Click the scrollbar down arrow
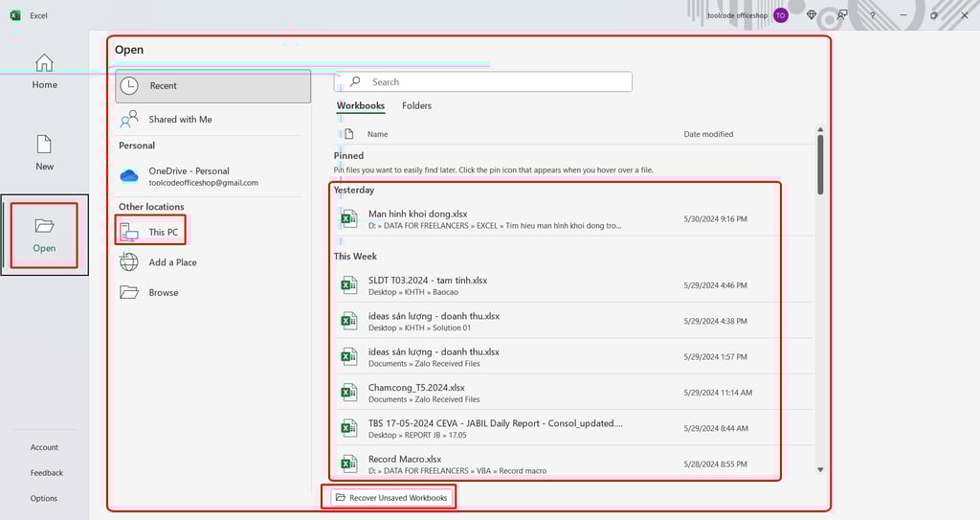This screenshot has width=980, height=520. [820, 469]
